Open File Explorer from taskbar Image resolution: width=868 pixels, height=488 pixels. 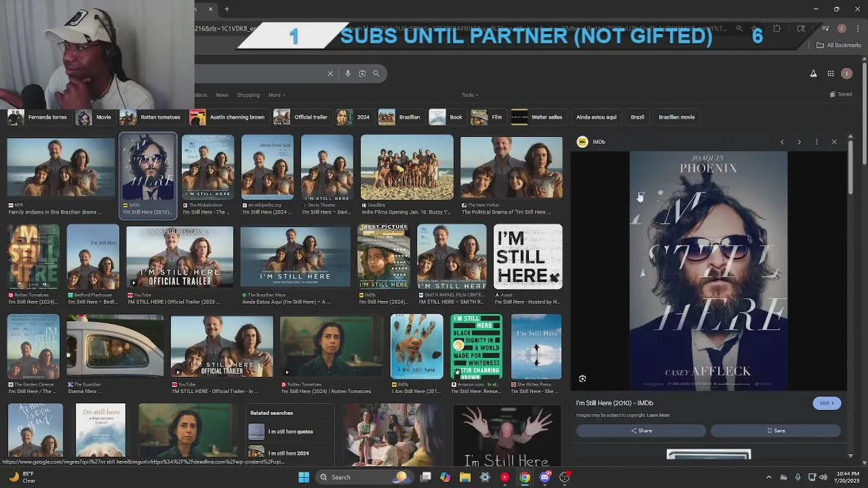point(465,477)
